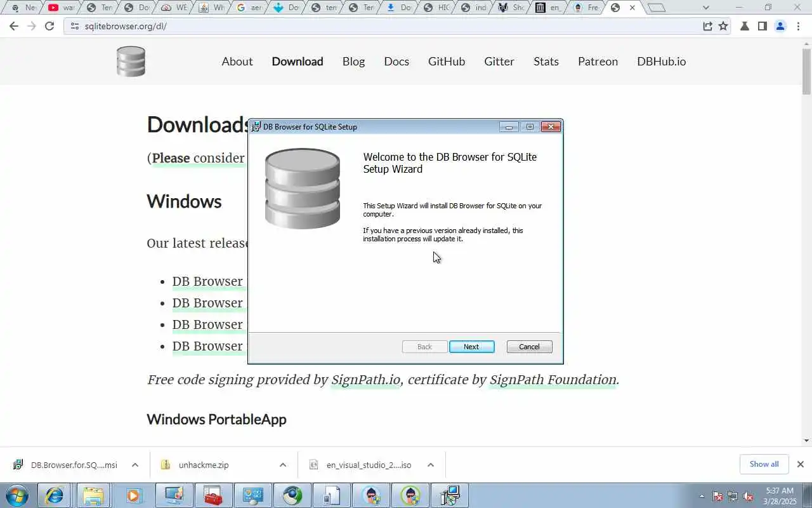Open the Chrome labs flask icon

745,26
